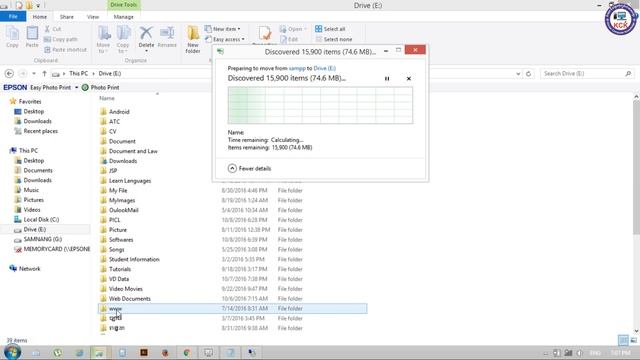Viewport: 640px width, 360px height.
Task: Switch to the Home ribbon tab
Action: click(x=40, y=17)
